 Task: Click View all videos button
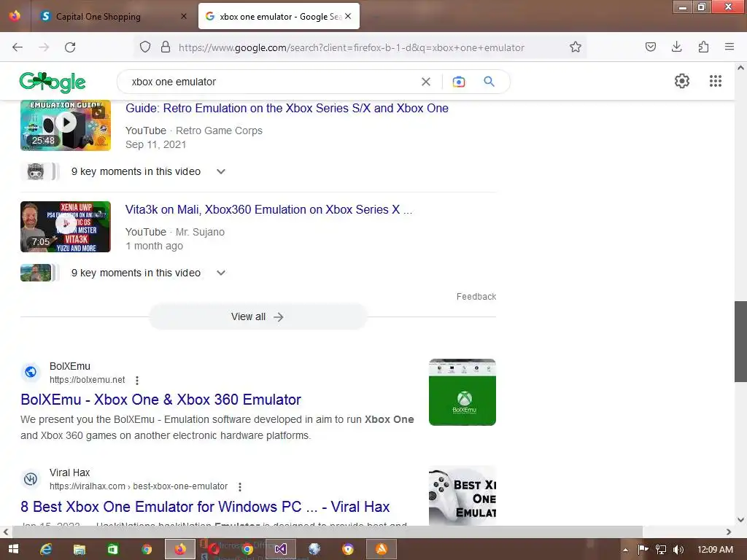click(258, 316)
